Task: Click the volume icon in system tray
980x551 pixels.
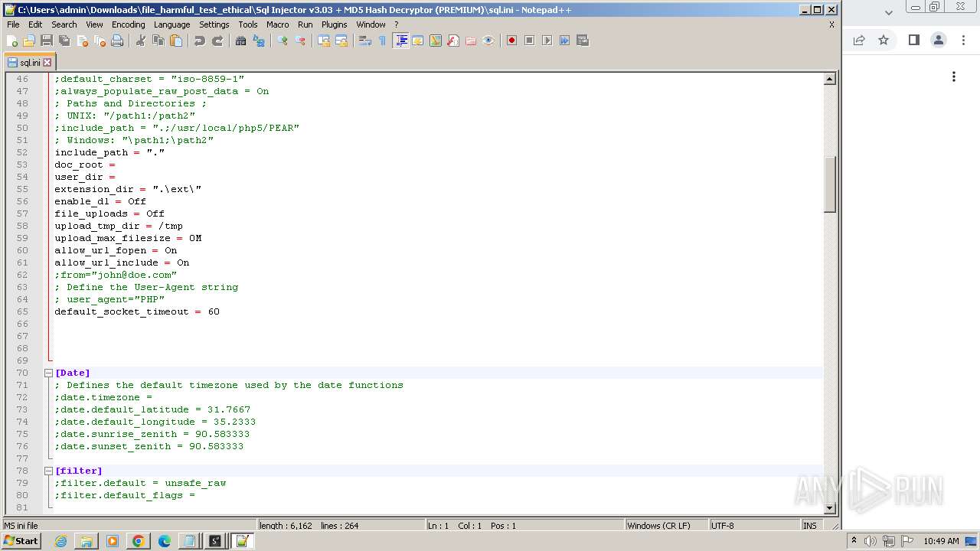Action: [871, 541]
